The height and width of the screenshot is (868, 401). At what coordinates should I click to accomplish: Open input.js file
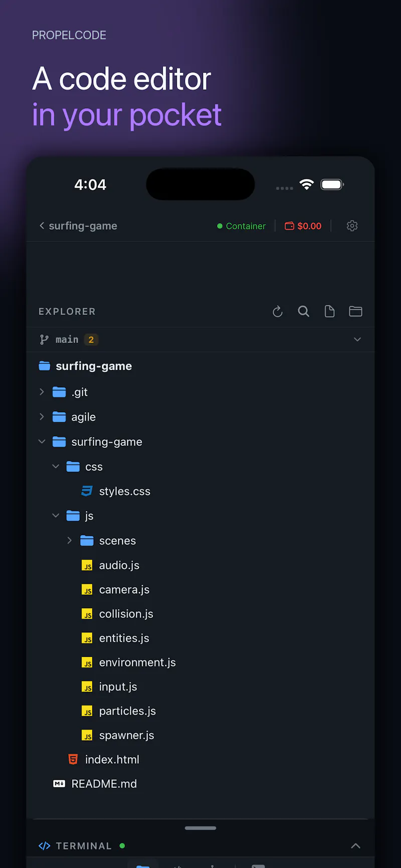(118, 687)
